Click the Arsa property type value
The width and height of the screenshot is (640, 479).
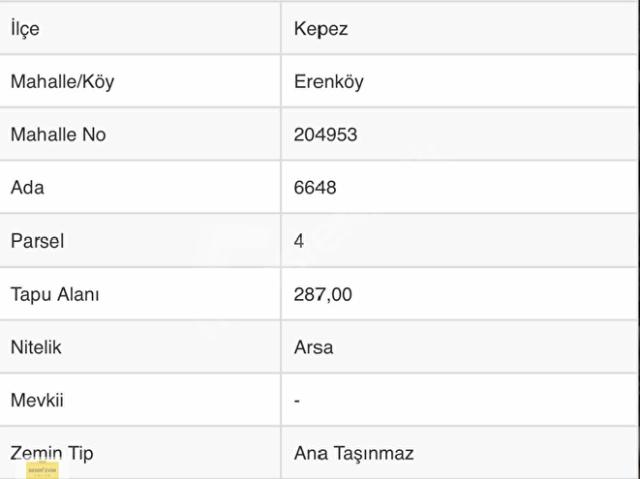[x=313, y=348]
